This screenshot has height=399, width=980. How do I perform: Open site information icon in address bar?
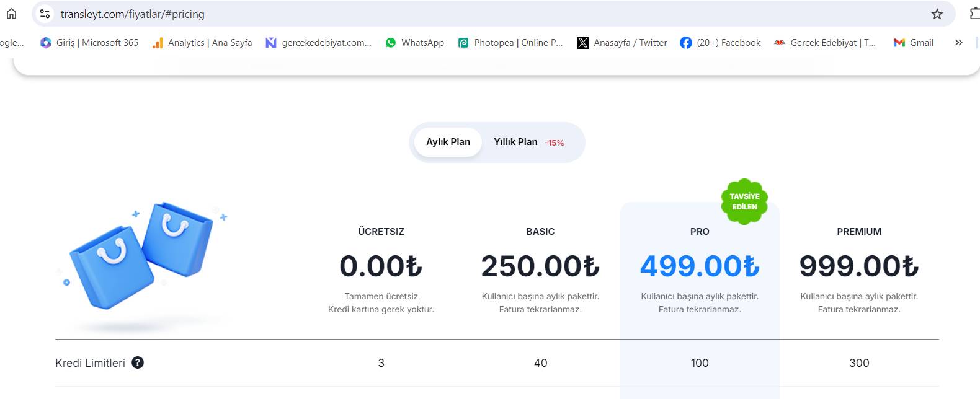coord(45,14)
